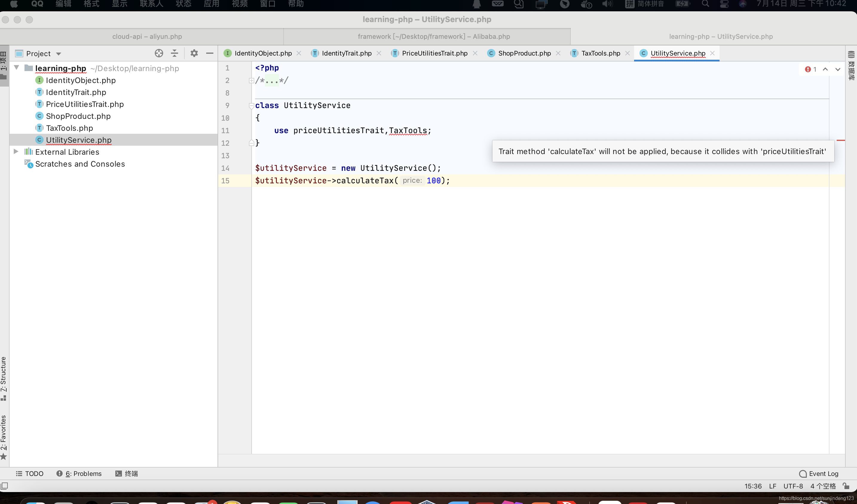Click the underlined TaxTools identifier
The image size is (857, 504).
408,130
